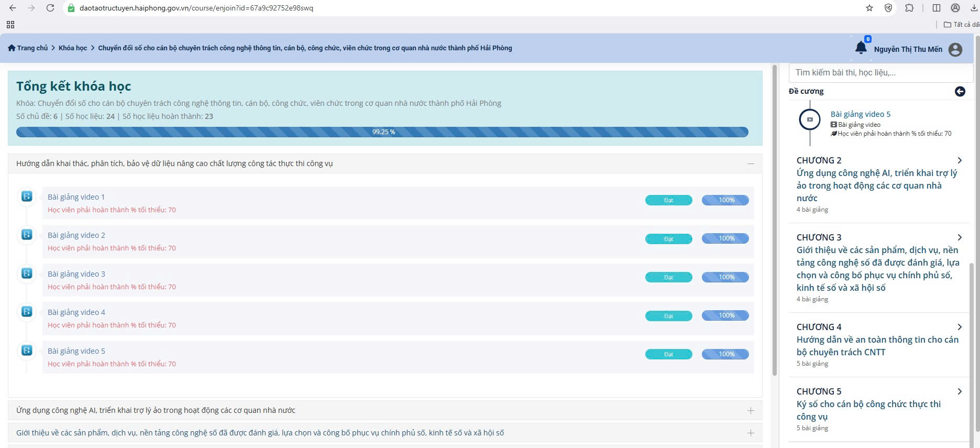Image resolution: width=980 pixels, height=448 pixels.
Task: Open Khóa học in the breadcrumb
Action: (x=73, y=48)
